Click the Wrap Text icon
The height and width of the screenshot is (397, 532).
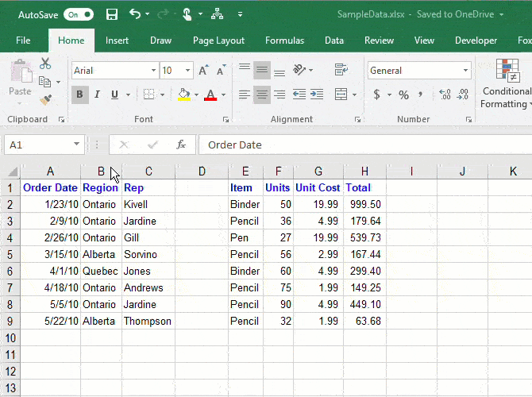[341, 71]
